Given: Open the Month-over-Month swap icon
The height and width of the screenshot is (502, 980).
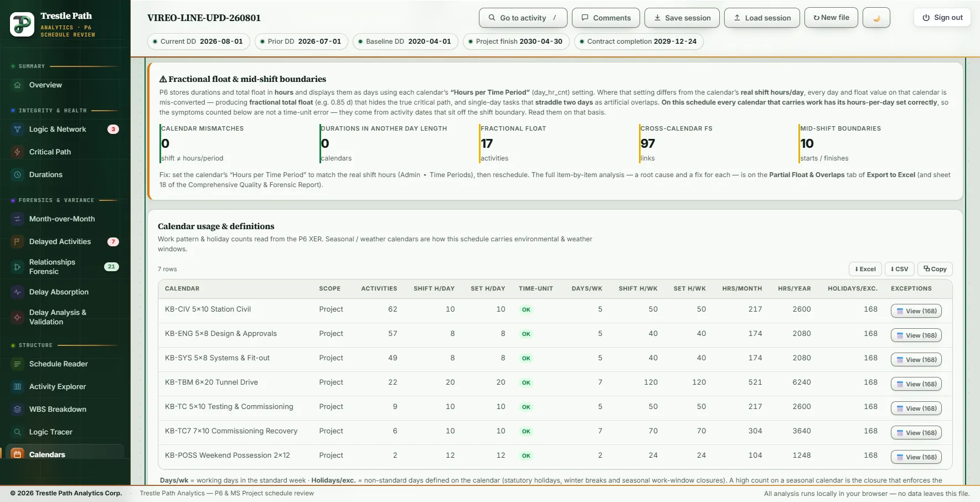Looking at the screenshot, I should pyautogui.click(x=17, y=219).
